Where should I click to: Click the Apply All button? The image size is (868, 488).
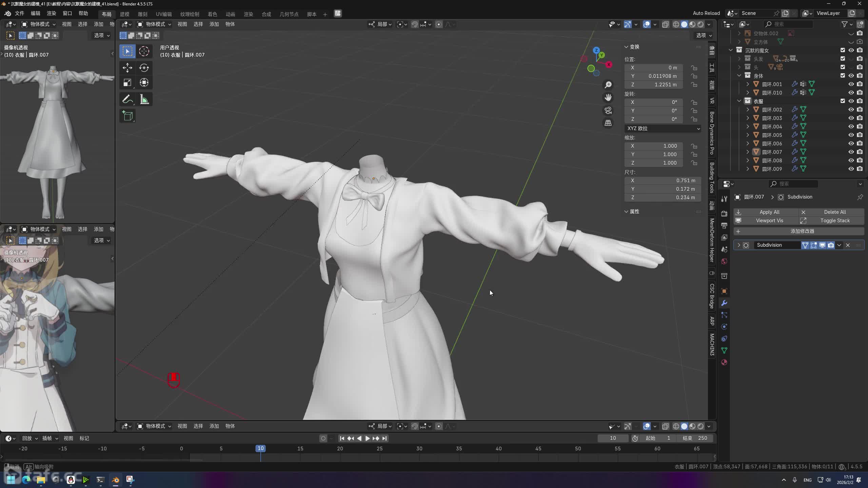769,212
